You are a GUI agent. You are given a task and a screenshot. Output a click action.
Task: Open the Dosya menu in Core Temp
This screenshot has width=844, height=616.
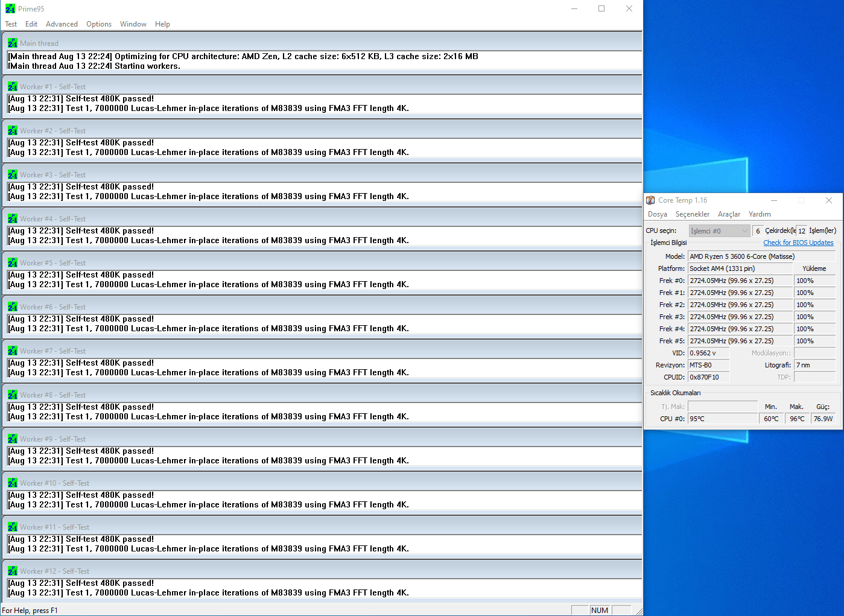pos(658,214)
